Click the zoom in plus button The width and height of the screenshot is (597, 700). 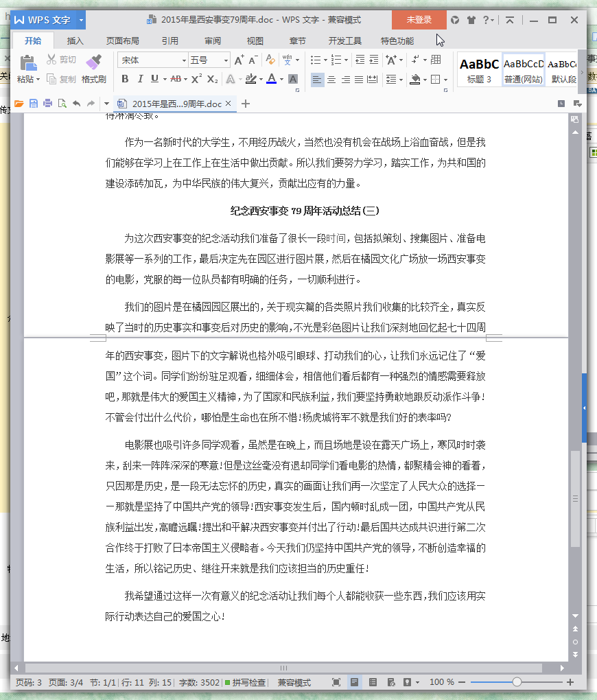pos(570,682)
